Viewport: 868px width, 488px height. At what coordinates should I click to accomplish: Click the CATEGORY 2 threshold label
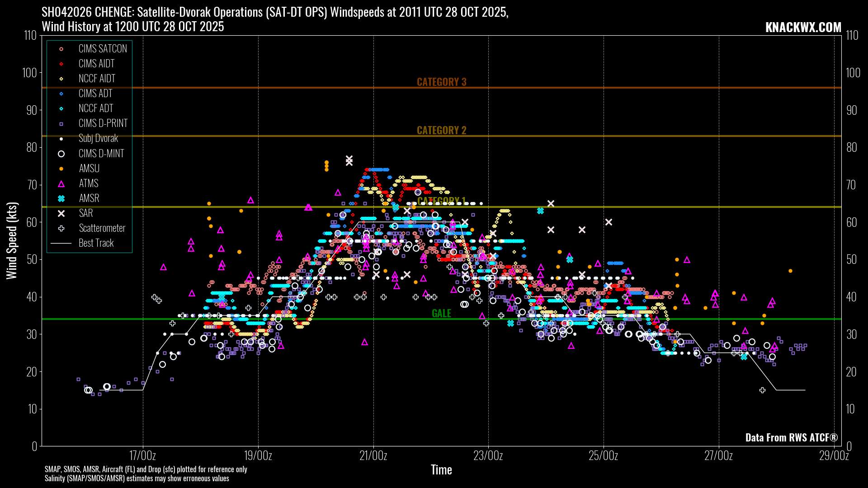[441, 130]
